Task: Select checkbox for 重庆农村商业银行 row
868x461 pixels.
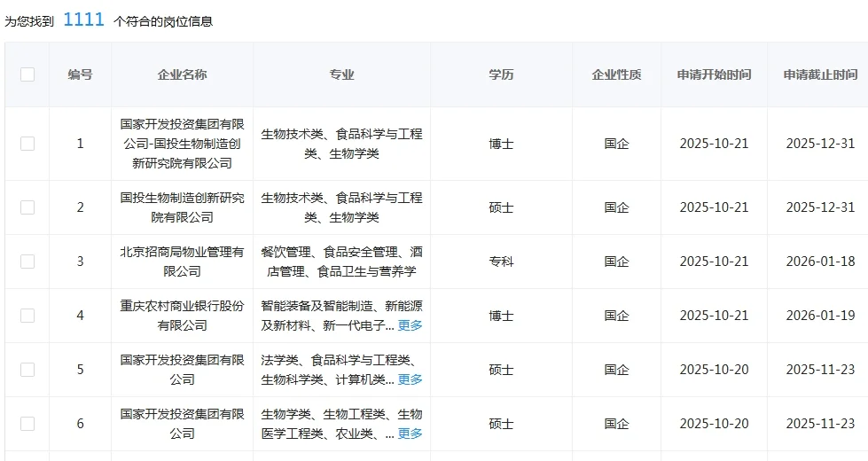Action: click(x=27, y=316)
